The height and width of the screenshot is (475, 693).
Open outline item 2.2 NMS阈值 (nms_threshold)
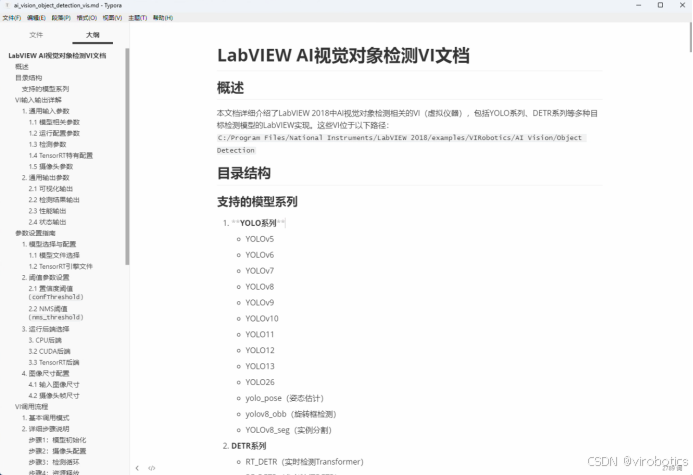56,313
